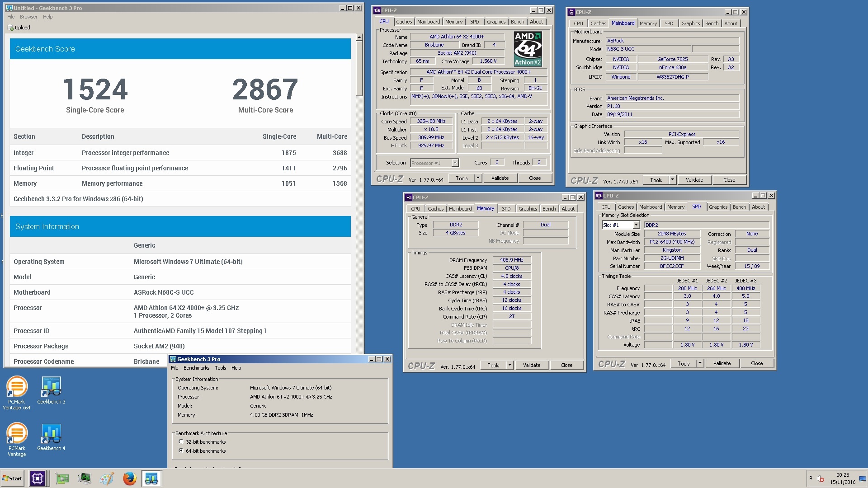This screenshot has width=868, height=488.
Task: Switch to Caches tab in CPU-Z processor window
Action: click(404, 22)
